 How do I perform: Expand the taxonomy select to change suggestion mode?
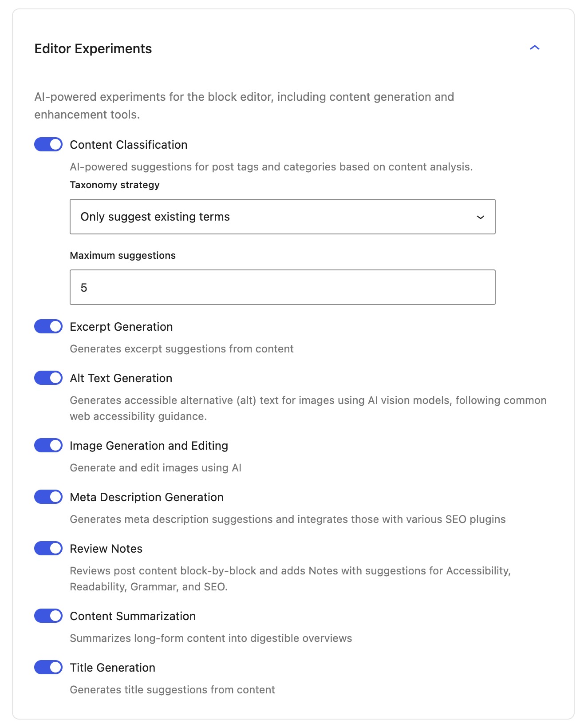[x=282, y=217]
